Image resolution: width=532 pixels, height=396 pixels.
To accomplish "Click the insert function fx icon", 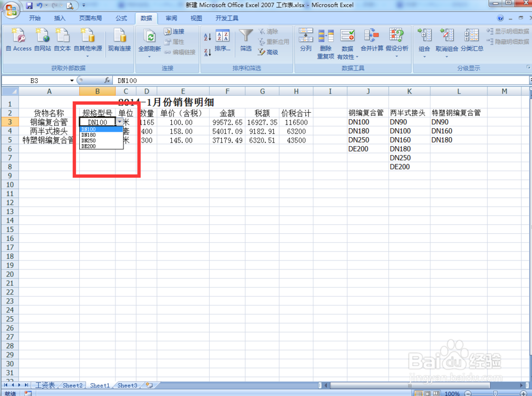I will pyautogui.click(x=107, y=80).
